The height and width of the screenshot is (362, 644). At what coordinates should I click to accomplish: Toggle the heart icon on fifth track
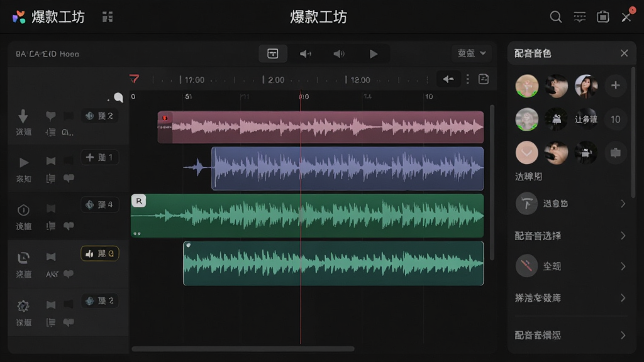pyautogui.click(x=69, y=322)
